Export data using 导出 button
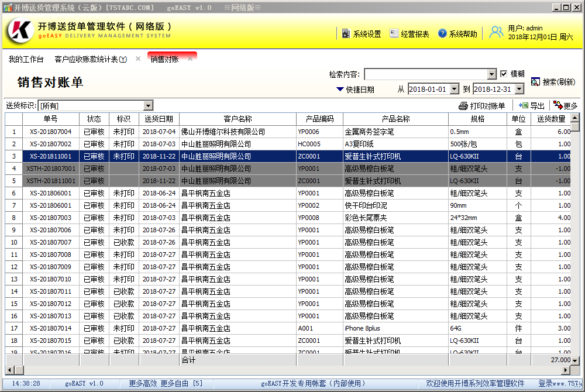Viewport: 585px width, 392px height. (532, 106)
